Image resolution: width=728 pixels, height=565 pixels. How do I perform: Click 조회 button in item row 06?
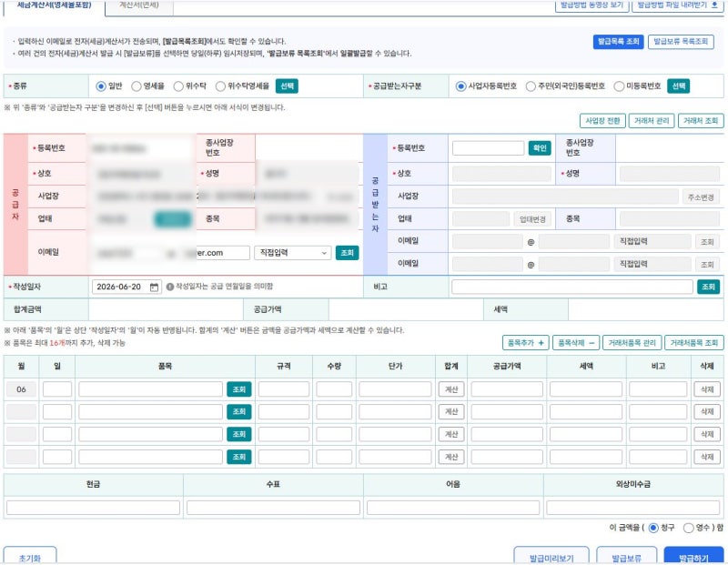click(x=239, y=389)
